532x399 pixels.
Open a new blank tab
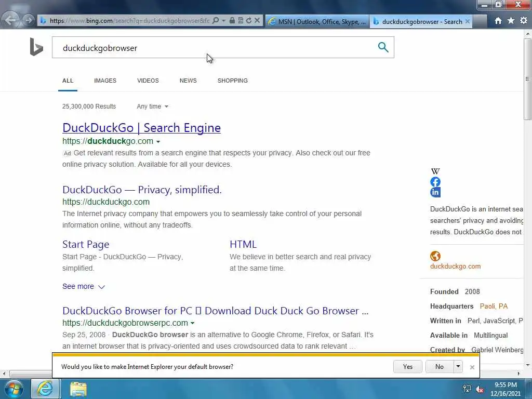[x=480, y=21]
